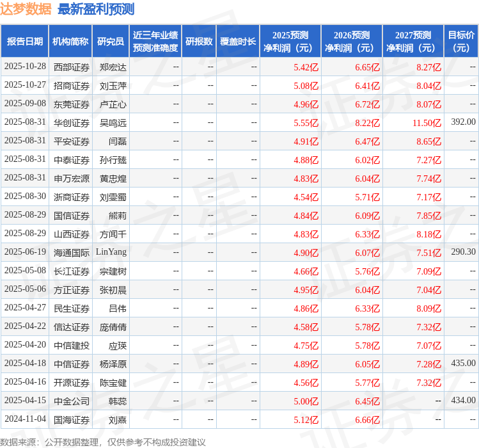Click 8.04亿 in 招商证券 row
This screenshot has height=448, width=479.
[x=429, y=86]
